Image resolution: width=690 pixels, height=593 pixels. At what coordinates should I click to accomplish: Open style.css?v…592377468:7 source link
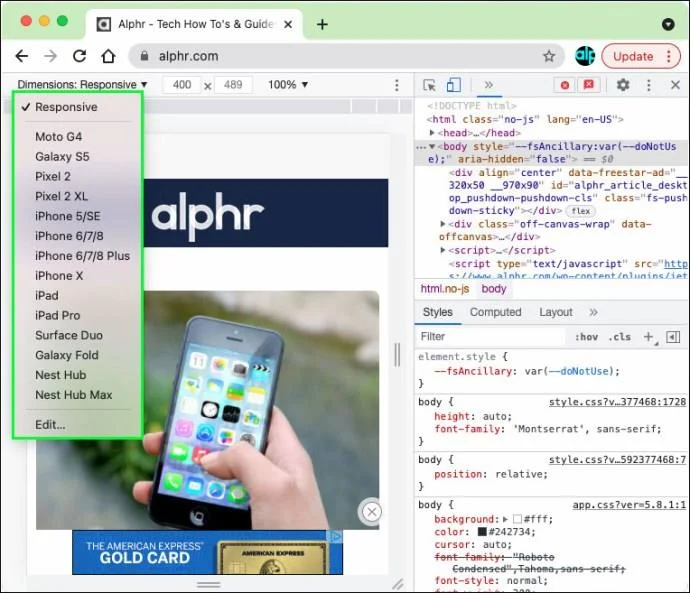click(617, 459)
